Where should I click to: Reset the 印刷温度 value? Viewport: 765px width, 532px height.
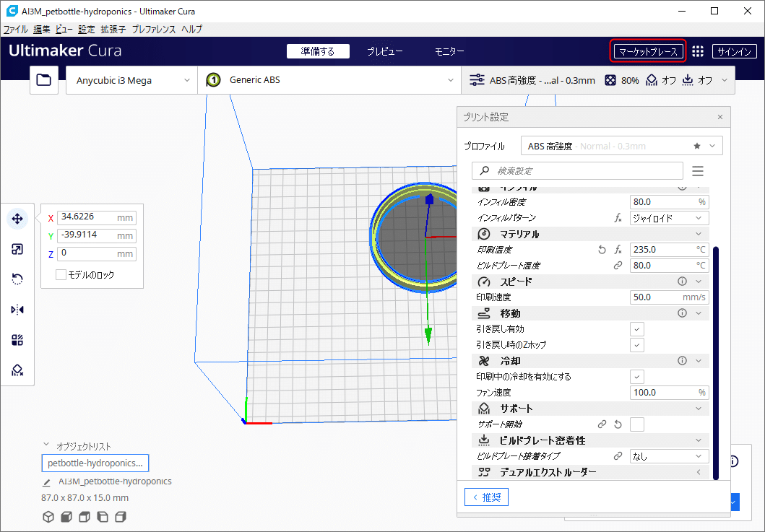click(x=602, y=250)
